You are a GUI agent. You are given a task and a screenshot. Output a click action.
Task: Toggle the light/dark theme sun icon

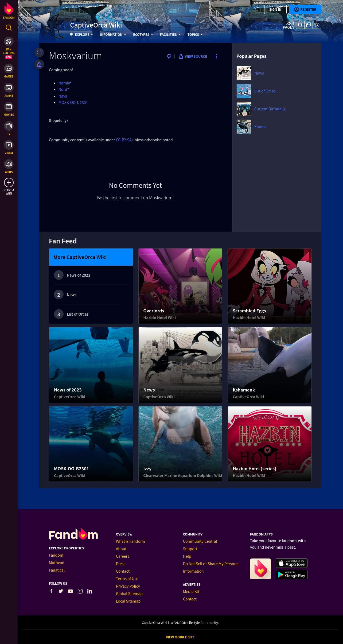click(x=317, y=25)
